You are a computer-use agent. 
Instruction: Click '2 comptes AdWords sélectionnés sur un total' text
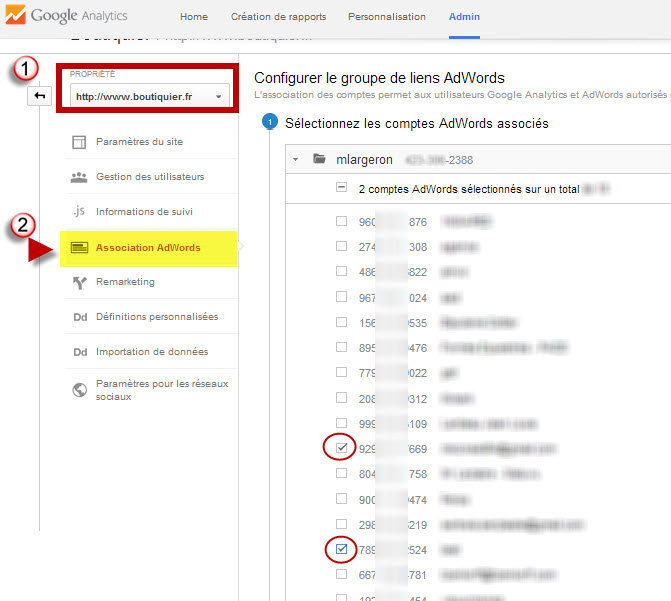[x=469, y=189]
